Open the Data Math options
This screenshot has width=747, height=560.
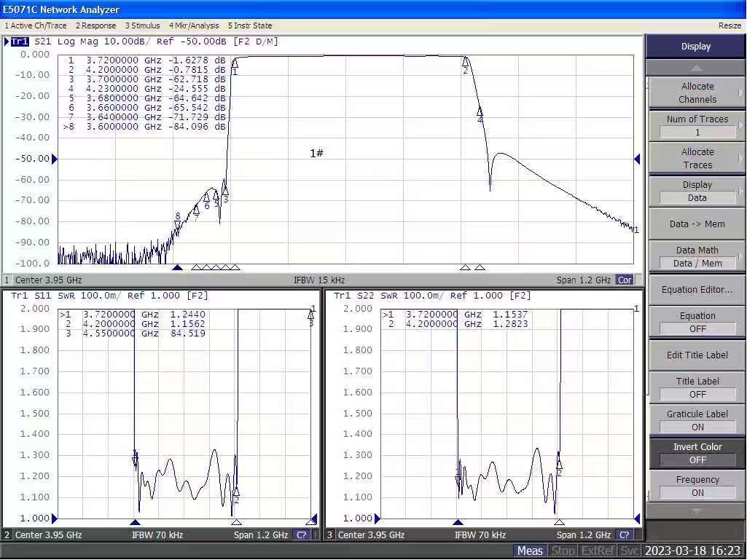tap(697, 256)
